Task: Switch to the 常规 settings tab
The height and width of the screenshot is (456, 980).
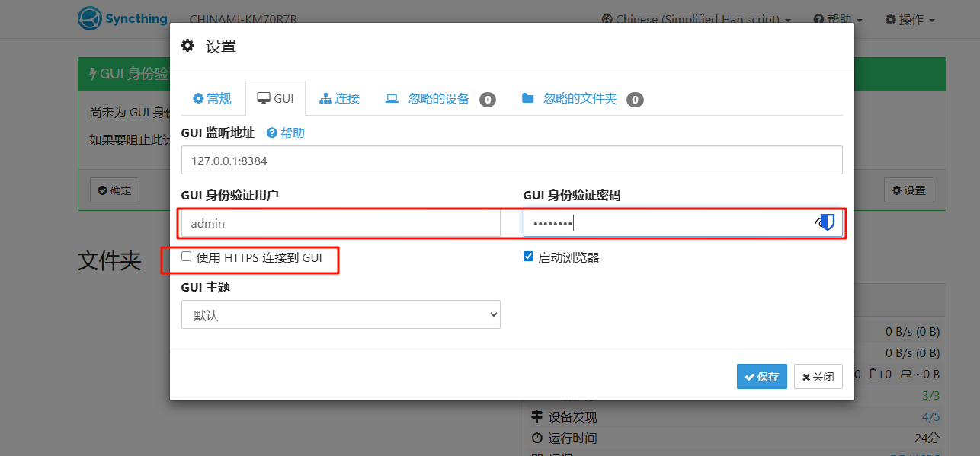Action: (212, 99)
